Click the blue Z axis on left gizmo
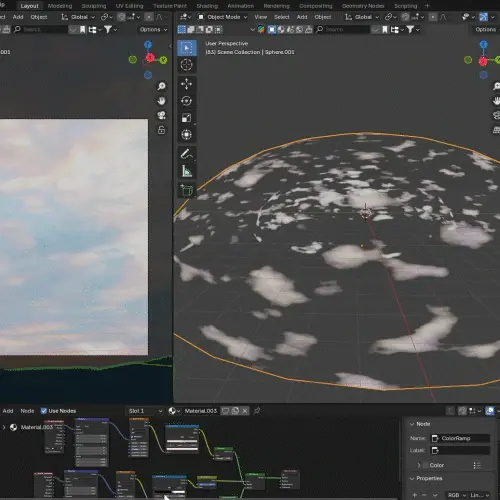500x500 pixels. click(x=148, y=45)
